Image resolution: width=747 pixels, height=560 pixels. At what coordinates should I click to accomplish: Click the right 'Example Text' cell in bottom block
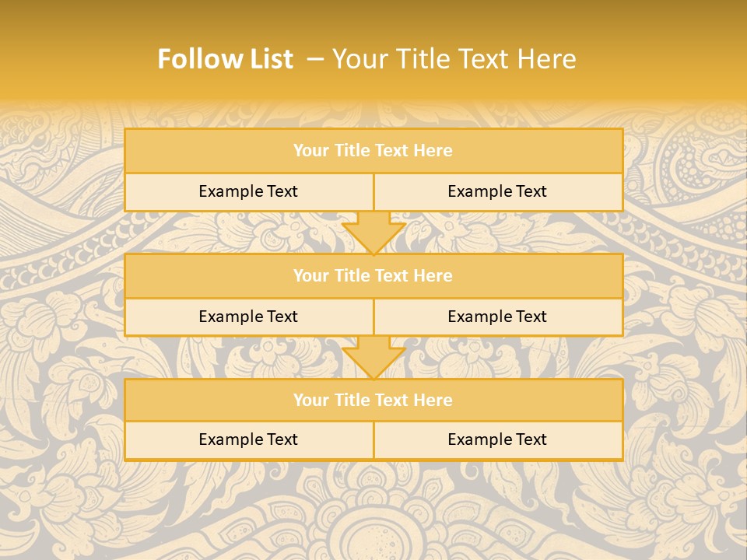coord(499,440)
